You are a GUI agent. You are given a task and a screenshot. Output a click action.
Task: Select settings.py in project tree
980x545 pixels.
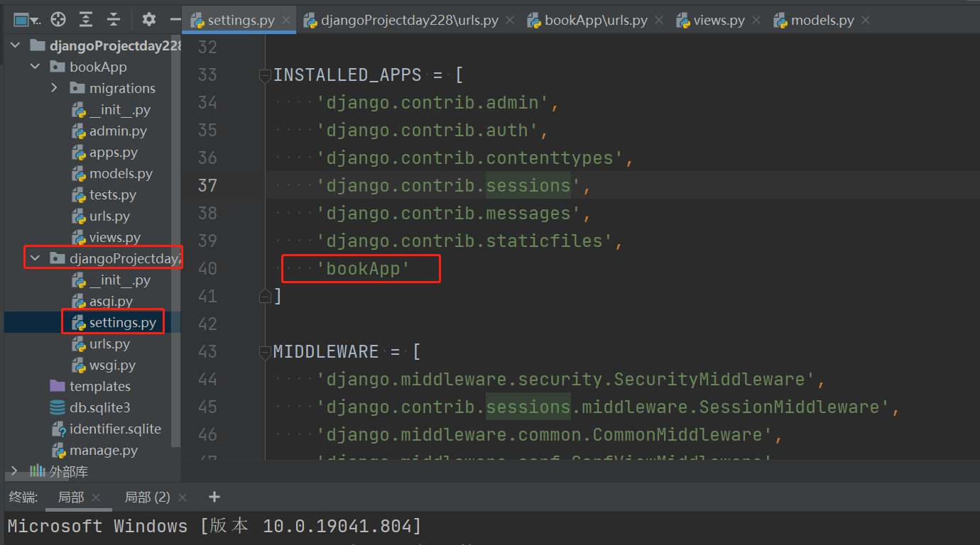[x=123, y=322]
